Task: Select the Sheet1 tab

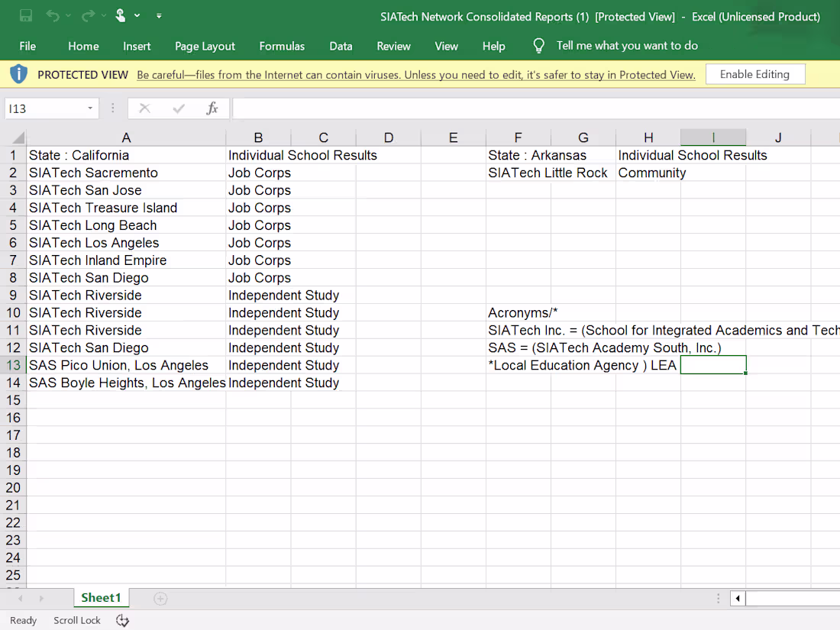Action: [101, 598]
